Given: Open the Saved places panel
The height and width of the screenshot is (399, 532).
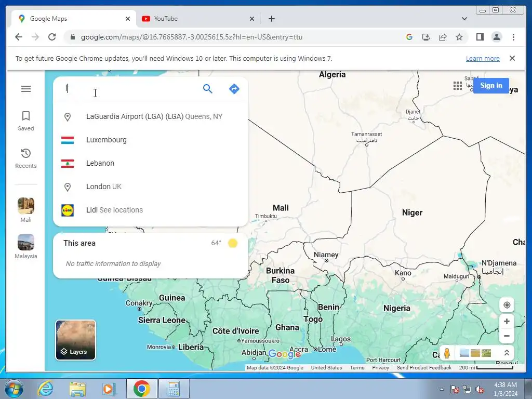Looking at the screenshot, I should click(x=26, y=121).
